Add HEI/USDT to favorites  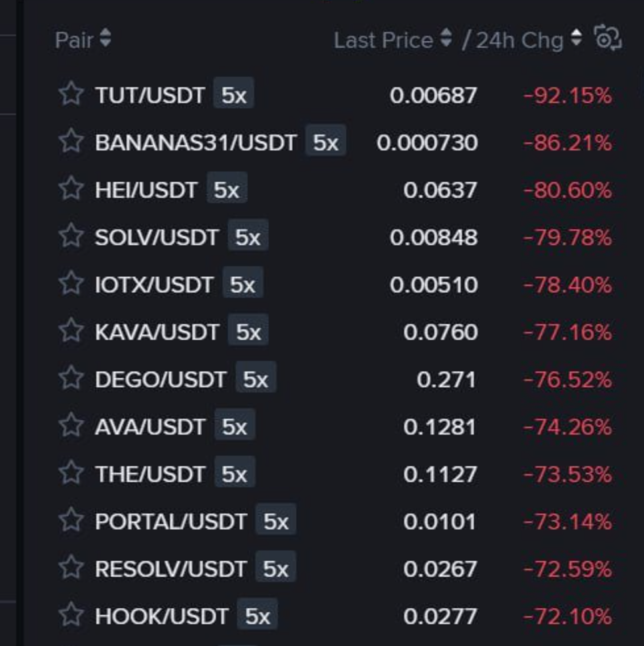[x=70, y=190]
